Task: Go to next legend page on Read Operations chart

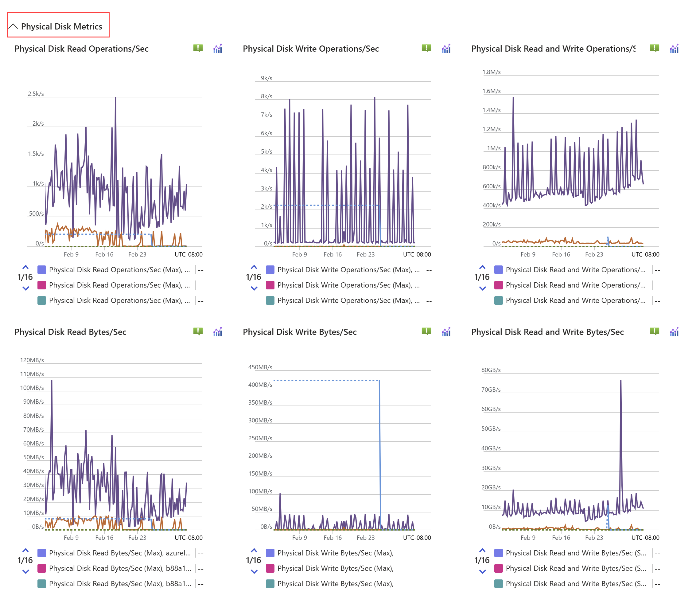Action: click(x=26, y=288)
